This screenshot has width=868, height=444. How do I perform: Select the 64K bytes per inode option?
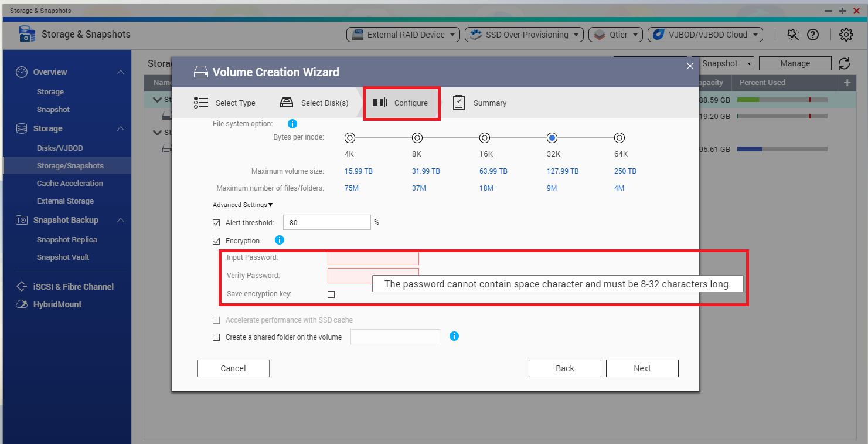(619, 138)
